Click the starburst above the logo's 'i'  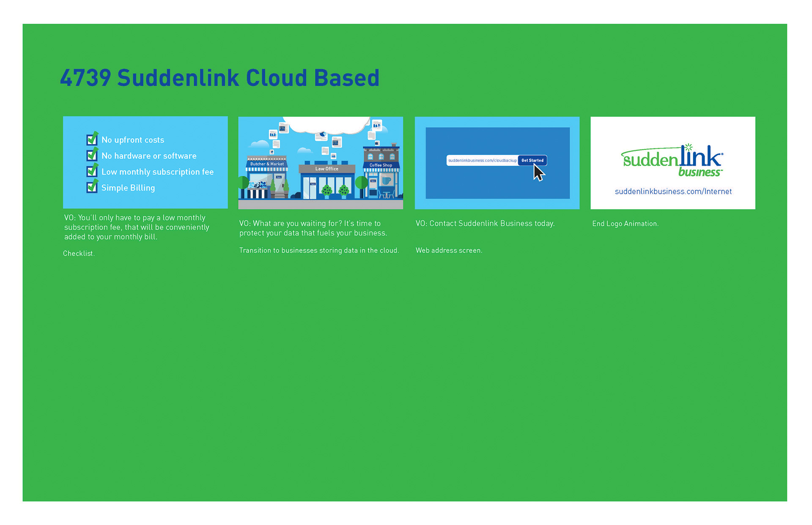click(689, 148)
